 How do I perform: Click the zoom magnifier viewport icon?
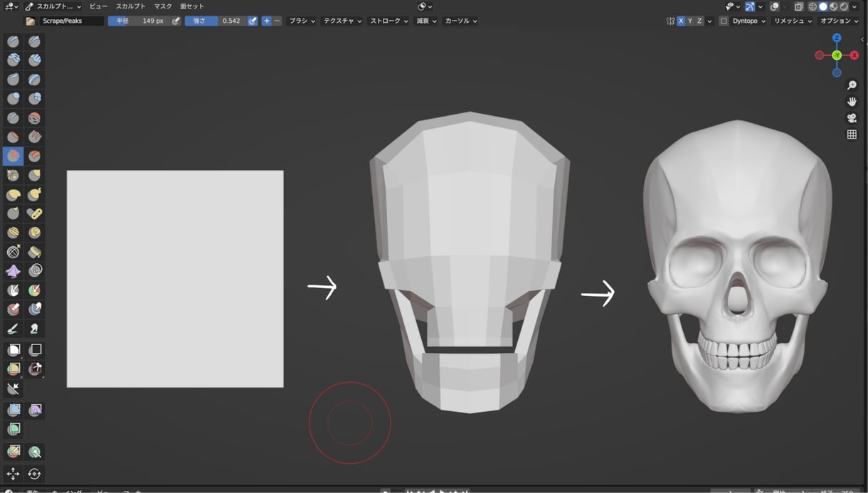coord(852,85)
